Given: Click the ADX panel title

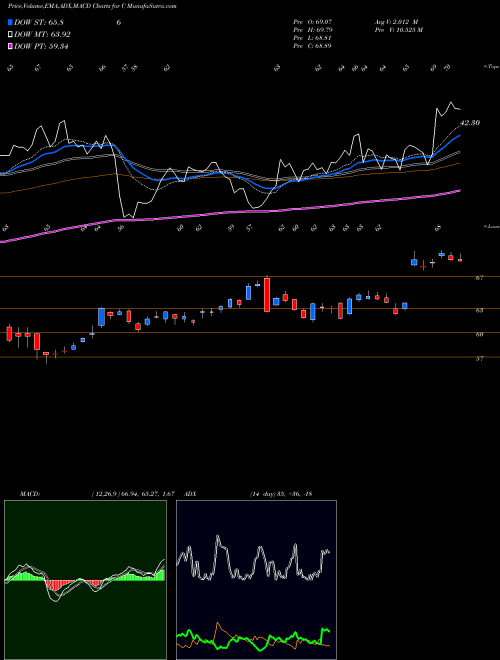Looking at the screenshot, I should coord(190,494).
